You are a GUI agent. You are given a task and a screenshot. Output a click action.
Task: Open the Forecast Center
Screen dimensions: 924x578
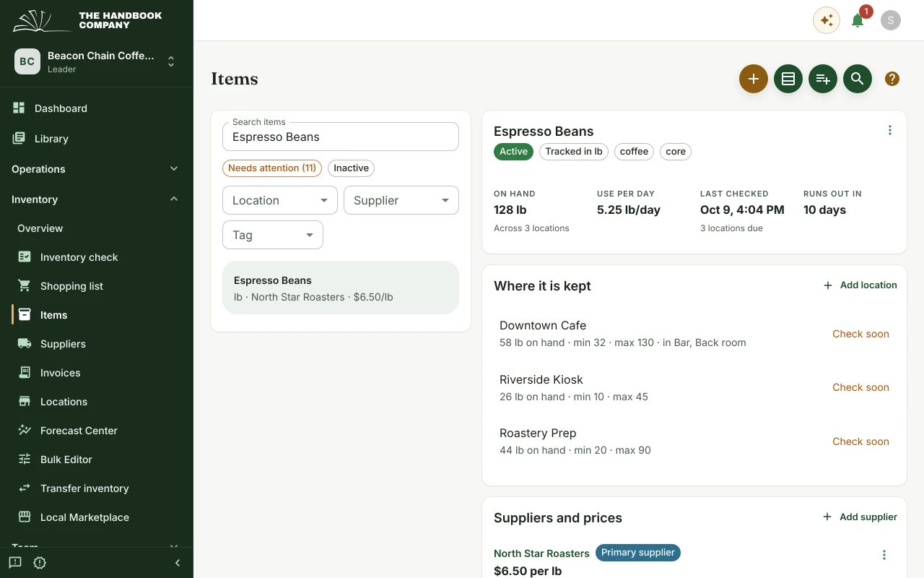pos(97,431)
